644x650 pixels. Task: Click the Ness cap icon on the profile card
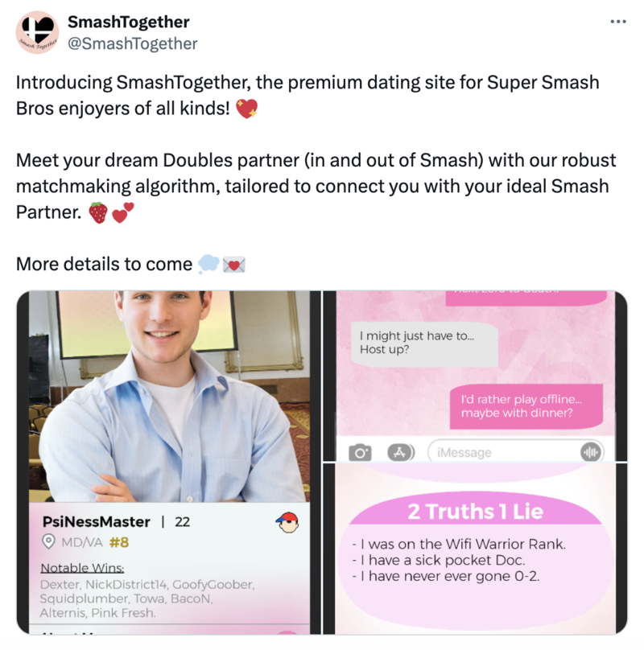click(x=288, y=523)
